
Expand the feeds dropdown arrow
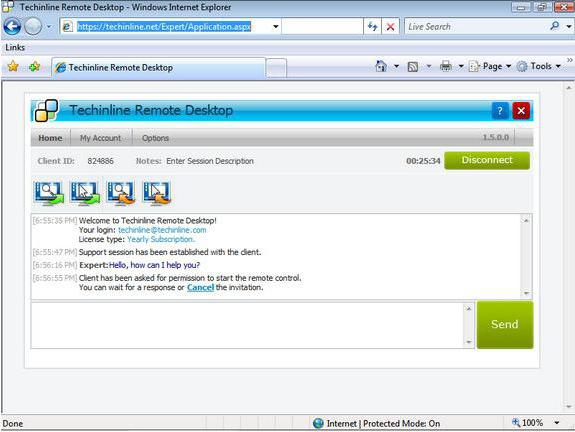429,66
